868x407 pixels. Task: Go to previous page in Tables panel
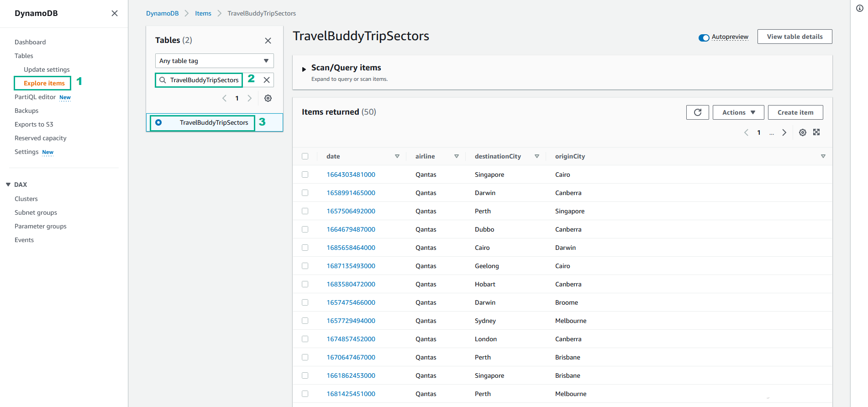click(x=224, y=98)
